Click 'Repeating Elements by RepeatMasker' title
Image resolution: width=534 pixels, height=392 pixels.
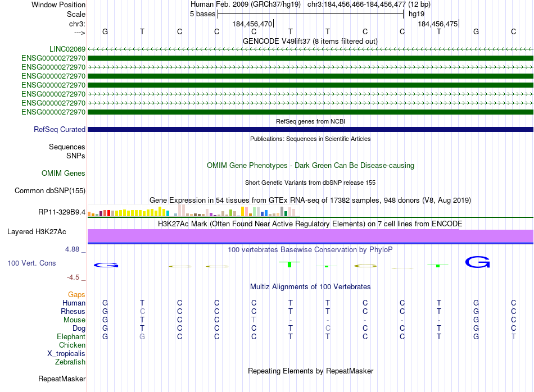point(310,371)
